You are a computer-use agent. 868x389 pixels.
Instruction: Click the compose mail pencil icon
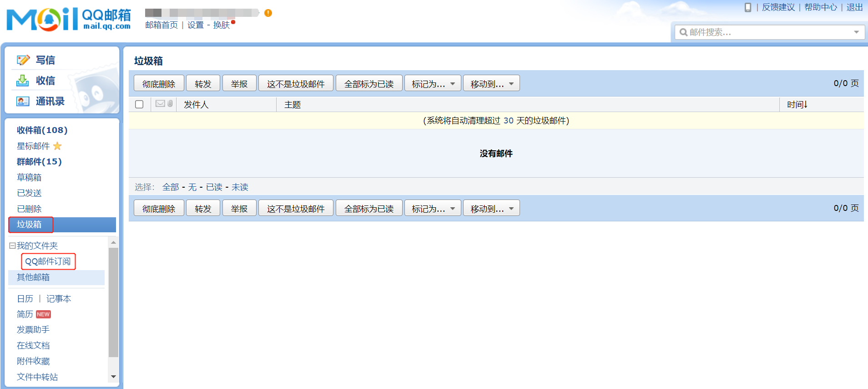(x=23, y=60)
